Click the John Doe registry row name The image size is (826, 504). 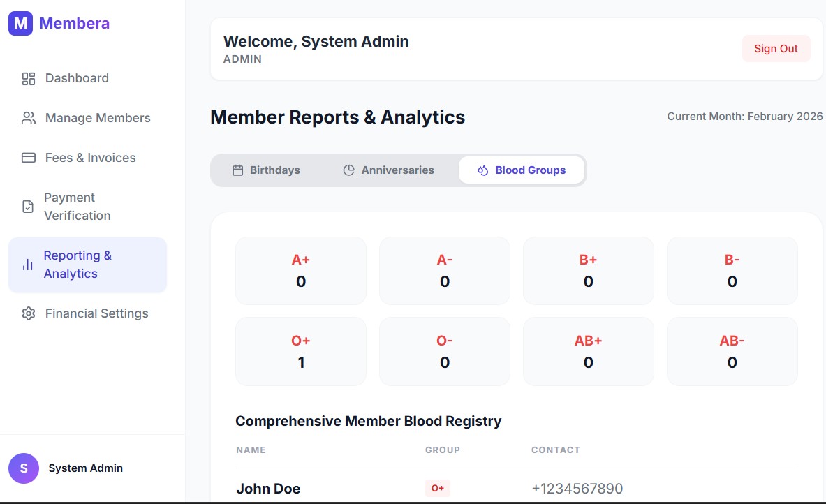[268, 489]
